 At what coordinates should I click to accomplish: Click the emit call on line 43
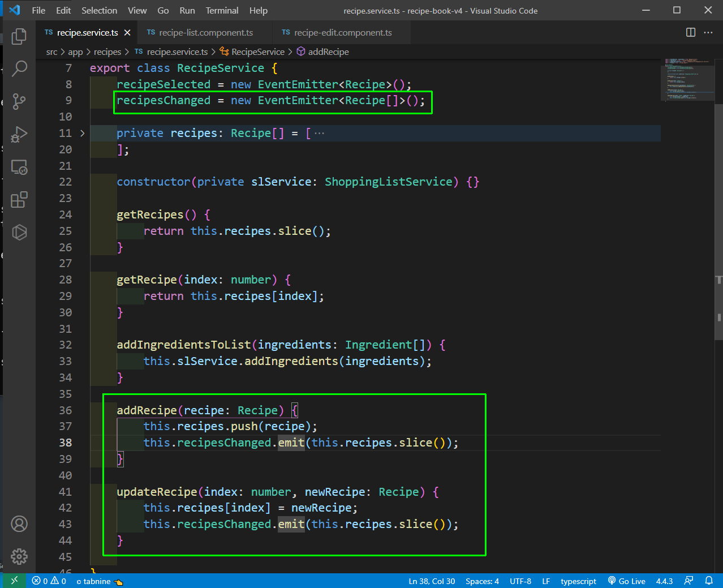click(291, 524)
